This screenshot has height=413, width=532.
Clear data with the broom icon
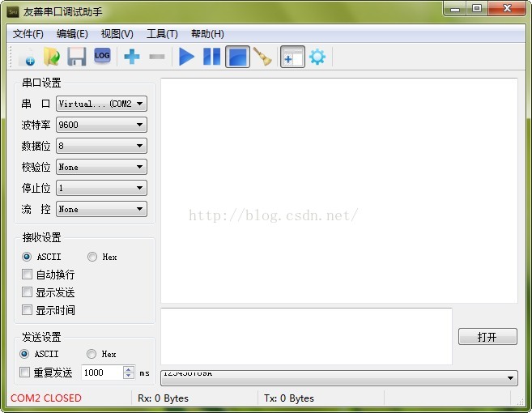[262, 57]
